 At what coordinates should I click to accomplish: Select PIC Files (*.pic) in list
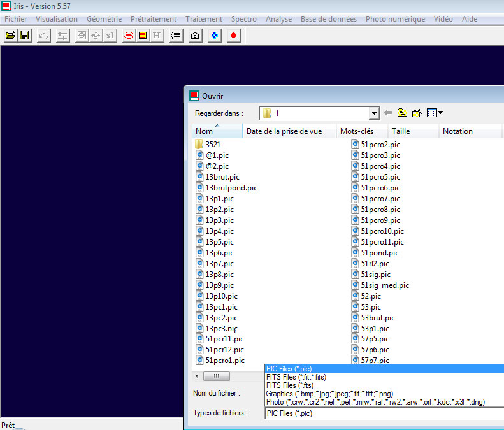384,369
